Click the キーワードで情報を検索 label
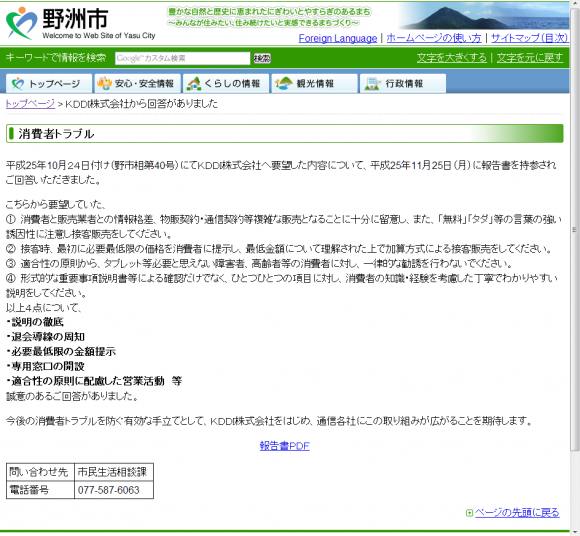Viewport: 580px width, 536px height. tap(56, 58)
